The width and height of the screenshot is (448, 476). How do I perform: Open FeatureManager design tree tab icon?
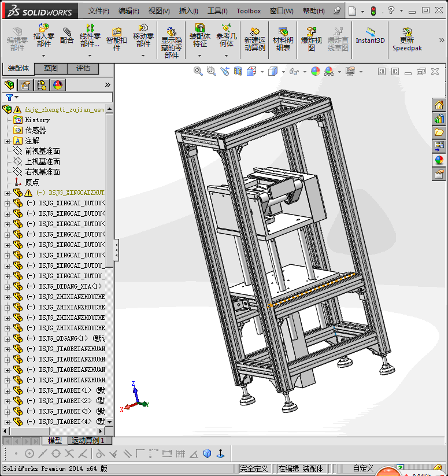(9, 85)
